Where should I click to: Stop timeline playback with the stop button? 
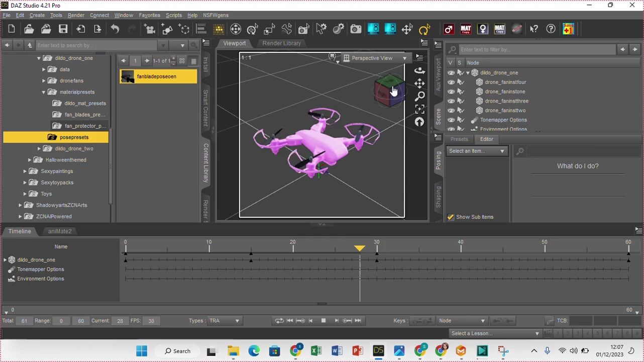pyautogui.click(x=324, y=321)
